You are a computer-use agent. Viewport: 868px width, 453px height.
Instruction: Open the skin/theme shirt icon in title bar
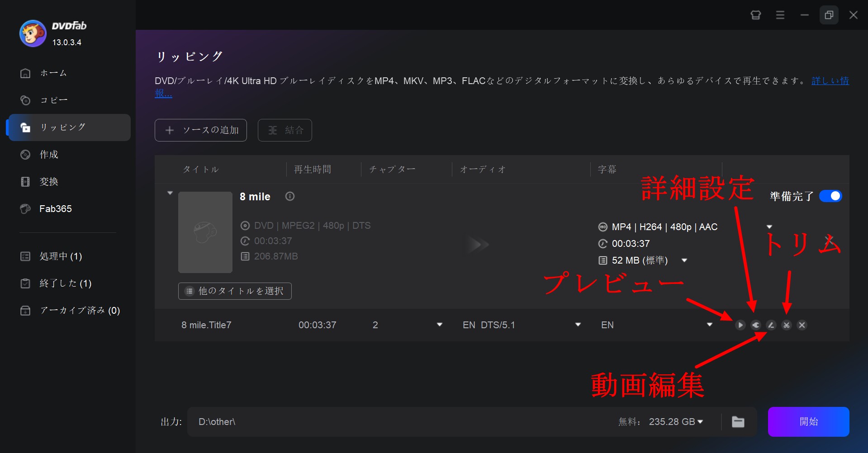point(756,15)
